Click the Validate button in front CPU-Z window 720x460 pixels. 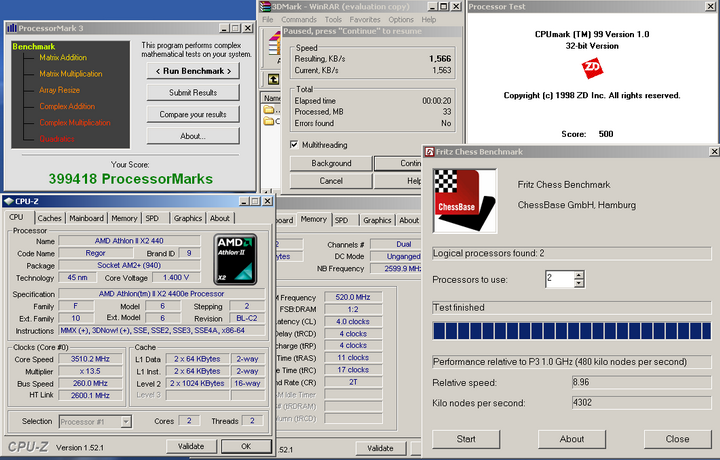click(x=191, y=446)
